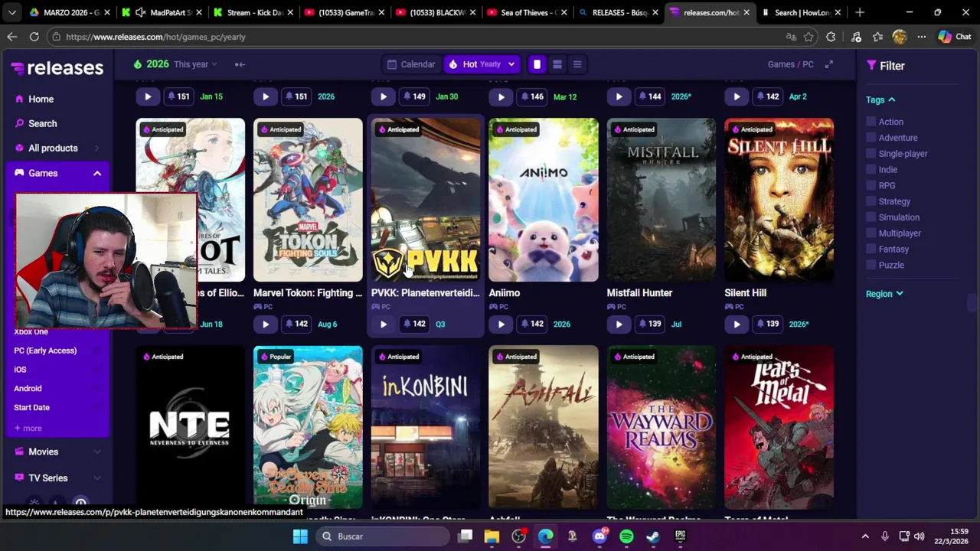
Task: Switch to the large card grid view
Action: point(537,64)
